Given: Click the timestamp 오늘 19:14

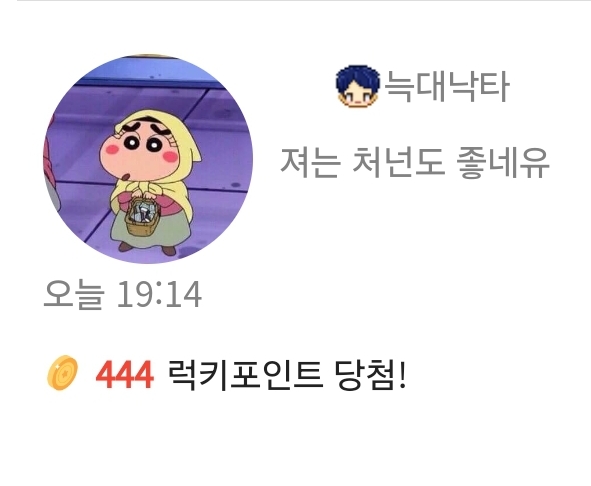Looking at the screenshot, I should [122, 295].
